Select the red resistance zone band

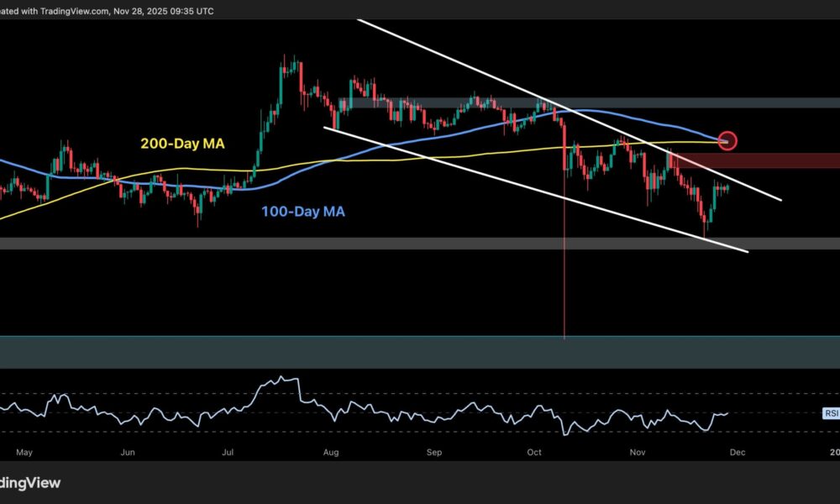798,160
